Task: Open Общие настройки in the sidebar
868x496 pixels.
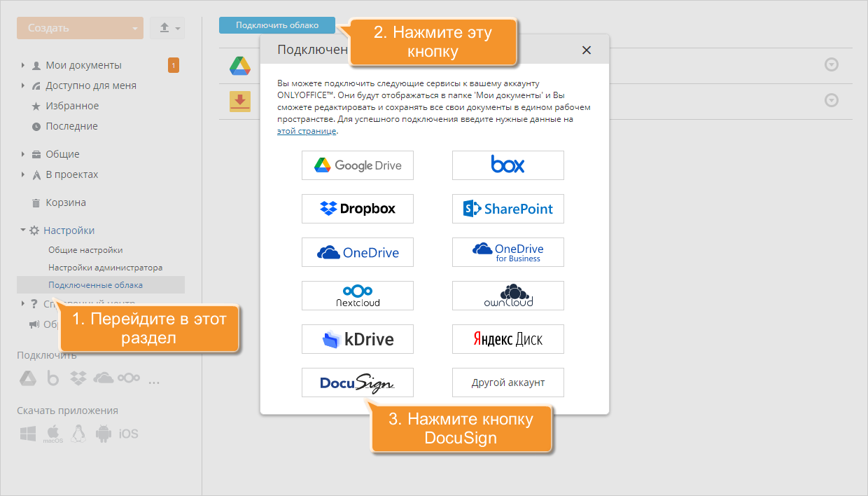Action: [x=85, y=250]
